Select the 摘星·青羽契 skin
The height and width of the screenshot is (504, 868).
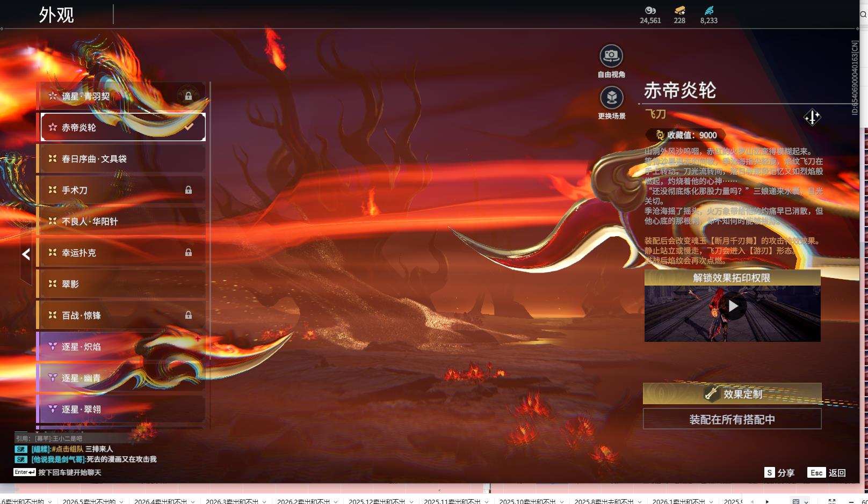tap(121, 96)
